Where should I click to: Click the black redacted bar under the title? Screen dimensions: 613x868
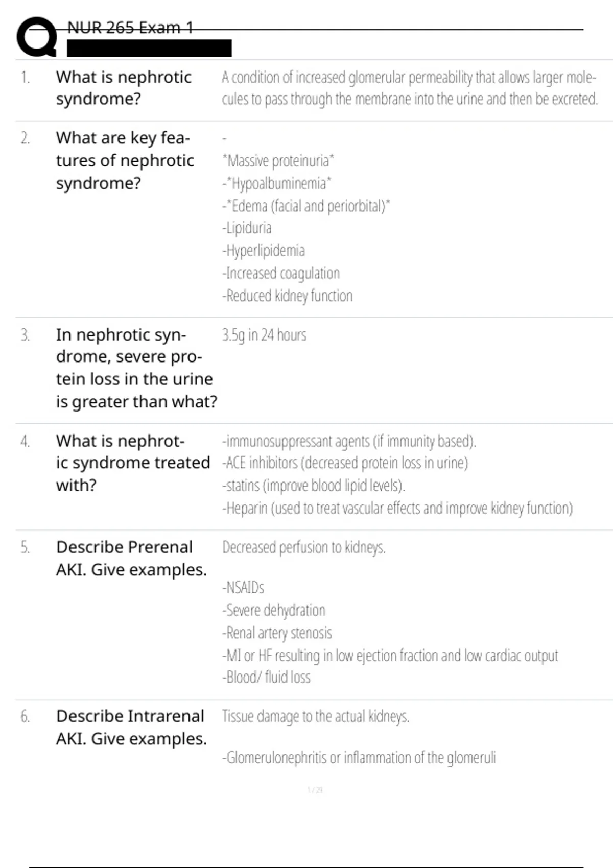point(149,48)
